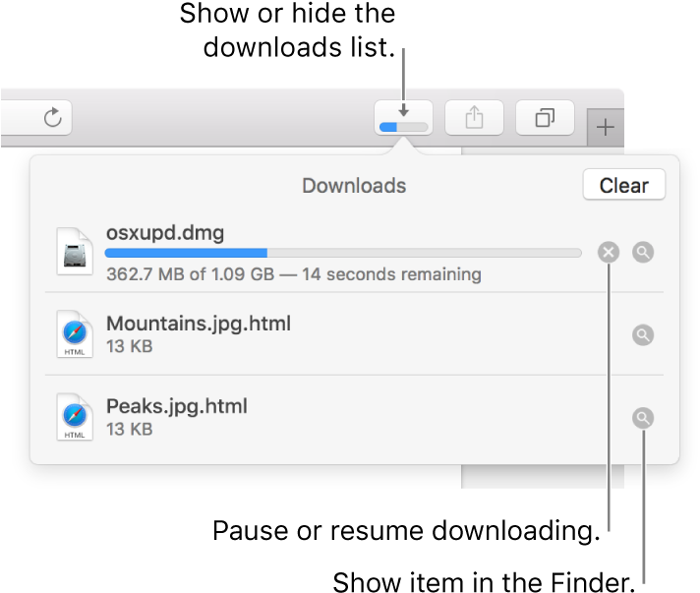This screenshot has width=700, height=593.
Task: Show Mountains.jpg.html in Finder magnifier
Action: point(643,335)
